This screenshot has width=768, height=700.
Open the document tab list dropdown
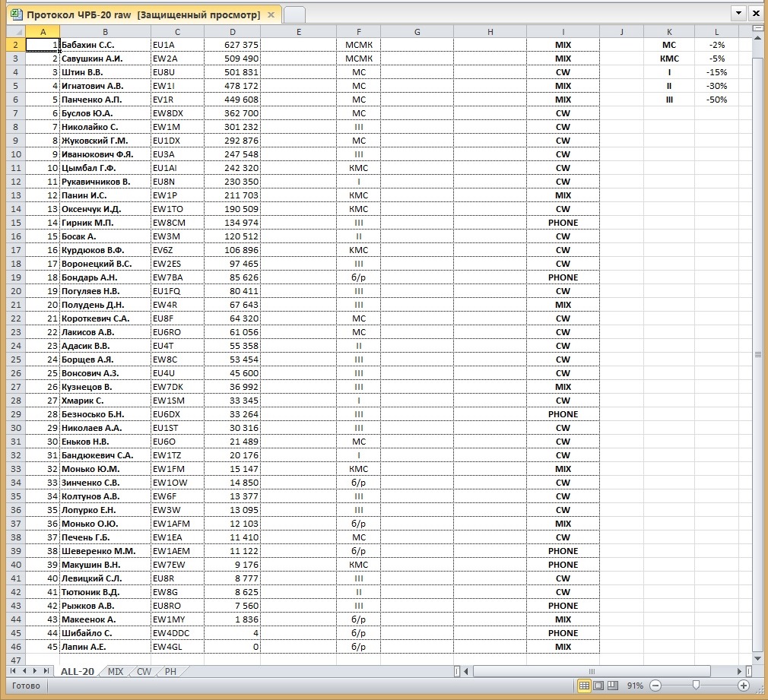[738, 14]
